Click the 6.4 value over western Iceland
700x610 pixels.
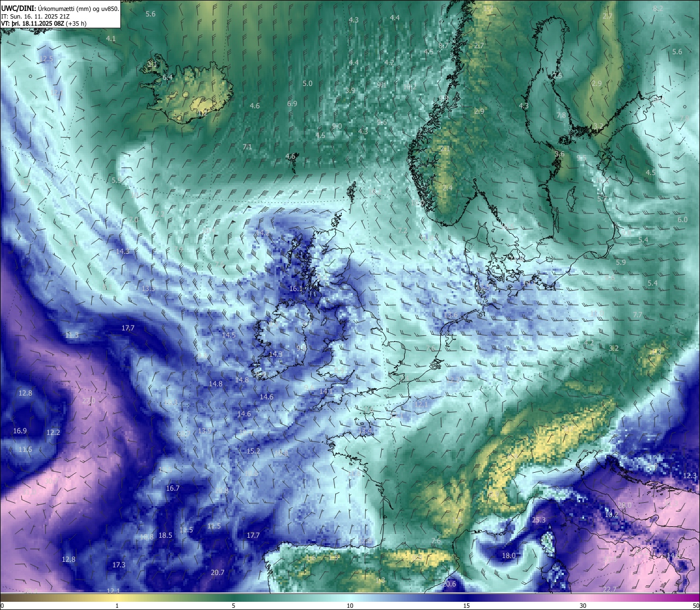[x=167, y=78]
